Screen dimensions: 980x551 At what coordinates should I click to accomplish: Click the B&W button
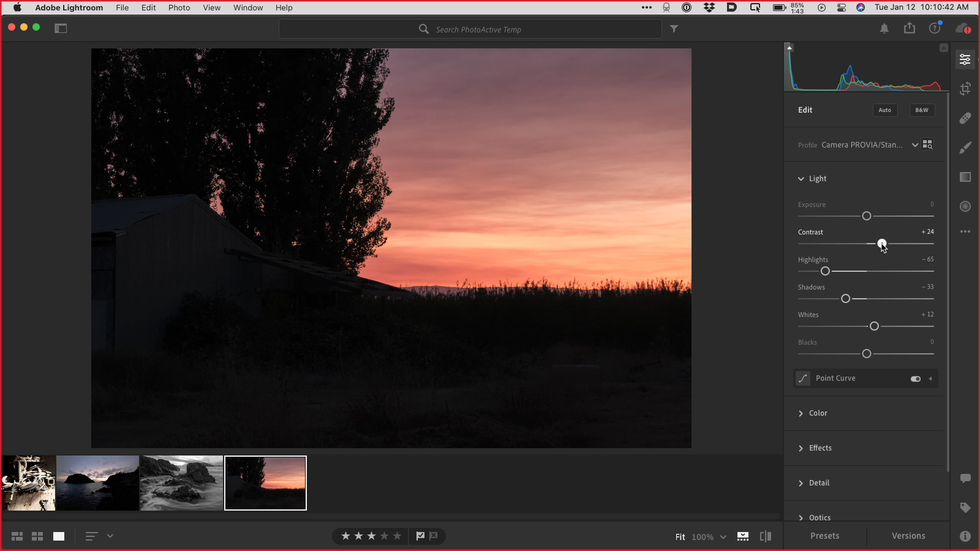(x=922, y=110)
